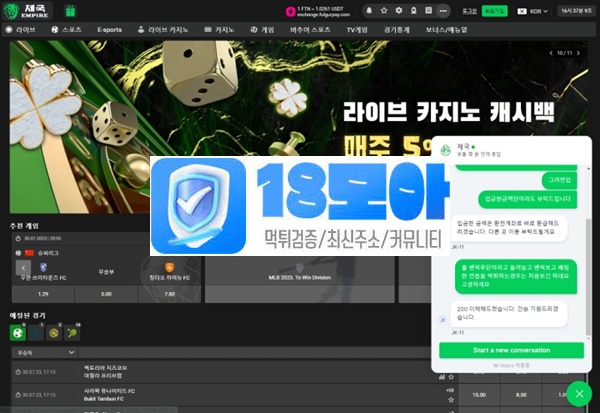Select the soccer sport filter icon
Screen dimensions: 600x413
click(x=18, y=333)
